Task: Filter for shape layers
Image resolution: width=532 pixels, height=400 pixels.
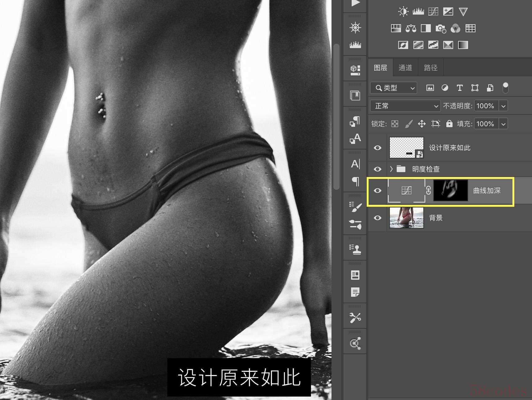Action: coord(475,88)
